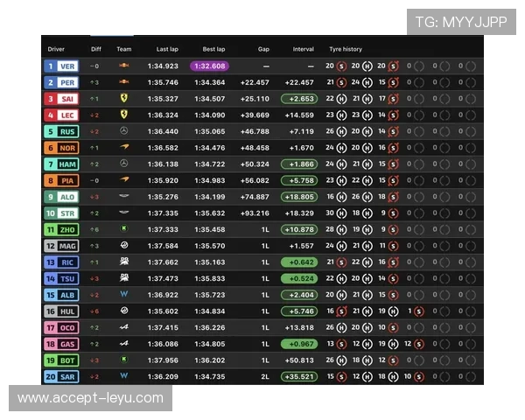Click the Alpine logo in GAS's row
Screen dimensions: 525x420
[x=124, y=344]
